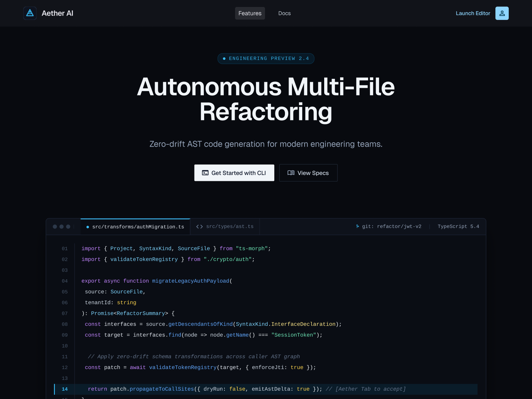Click the zero-drift schema comment line
This screenshot has width=532, height=399.
(x=194, y=357)
